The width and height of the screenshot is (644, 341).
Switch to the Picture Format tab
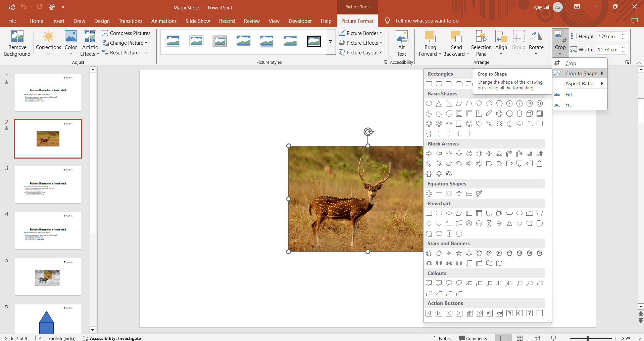tap(357, 21)
